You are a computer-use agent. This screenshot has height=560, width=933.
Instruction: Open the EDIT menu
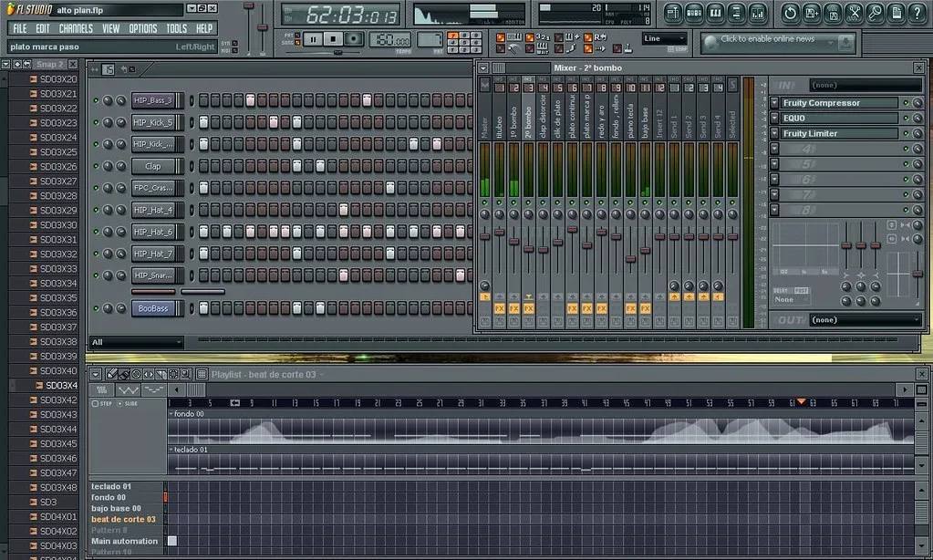pos(43,28)
